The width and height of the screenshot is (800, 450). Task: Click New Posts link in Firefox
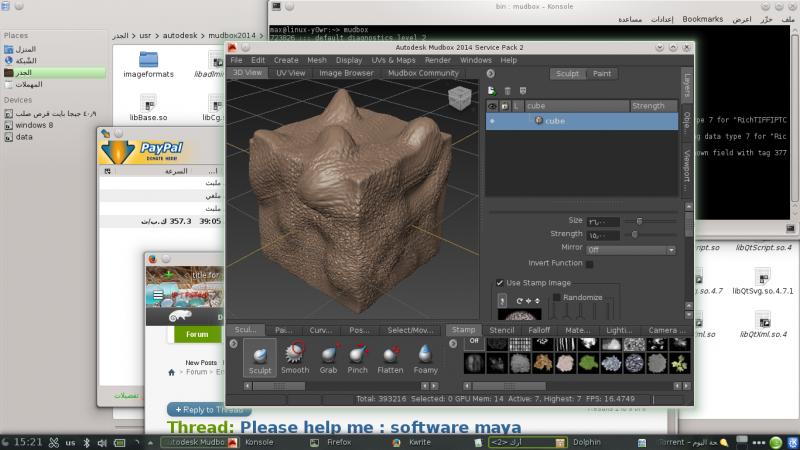pos(201,362)
